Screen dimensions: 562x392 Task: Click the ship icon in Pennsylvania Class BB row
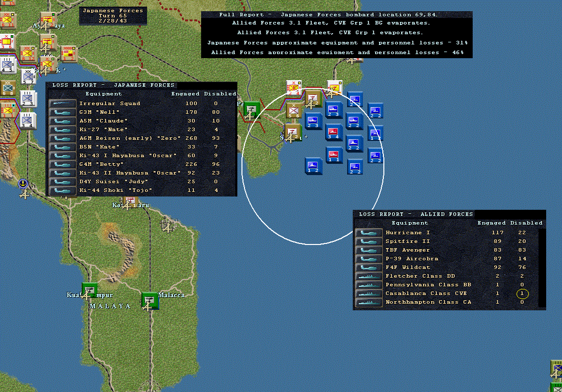pyautogui.click(x=369, y=285)
